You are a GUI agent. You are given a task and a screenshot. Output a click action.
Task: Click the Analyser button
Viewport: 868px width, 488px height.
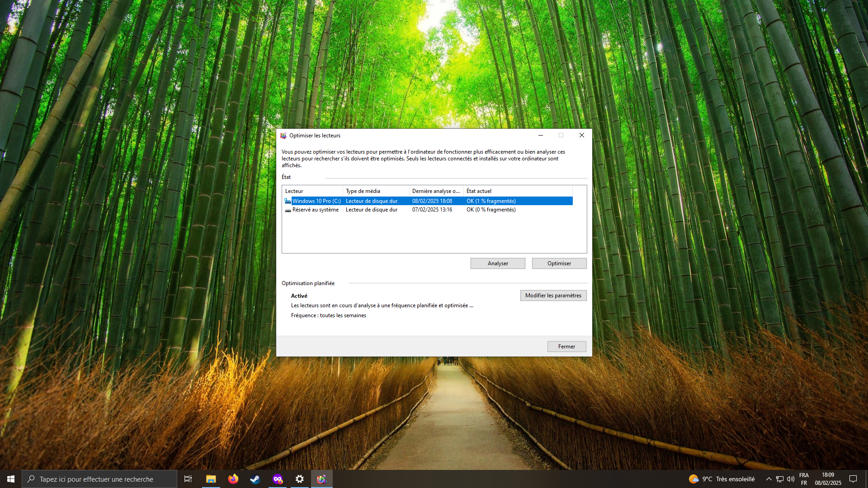pos(498,263)
